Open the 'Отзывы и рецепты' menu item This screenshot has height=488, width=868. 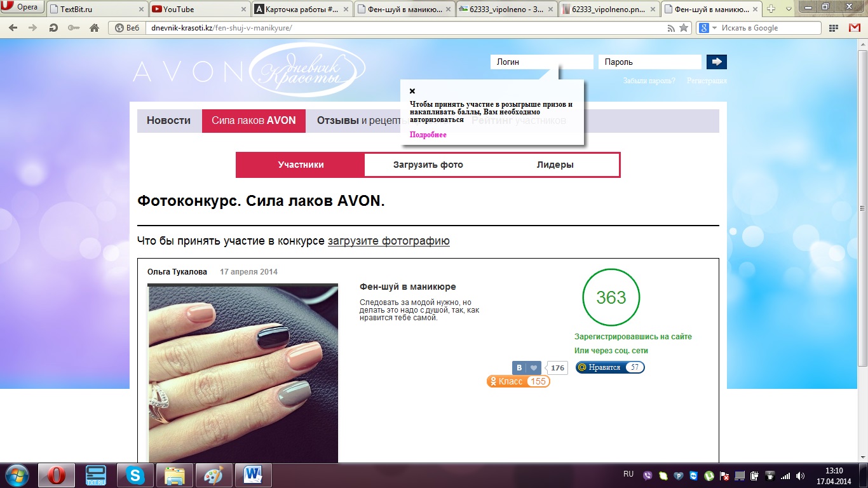click(x=359, y=121)
